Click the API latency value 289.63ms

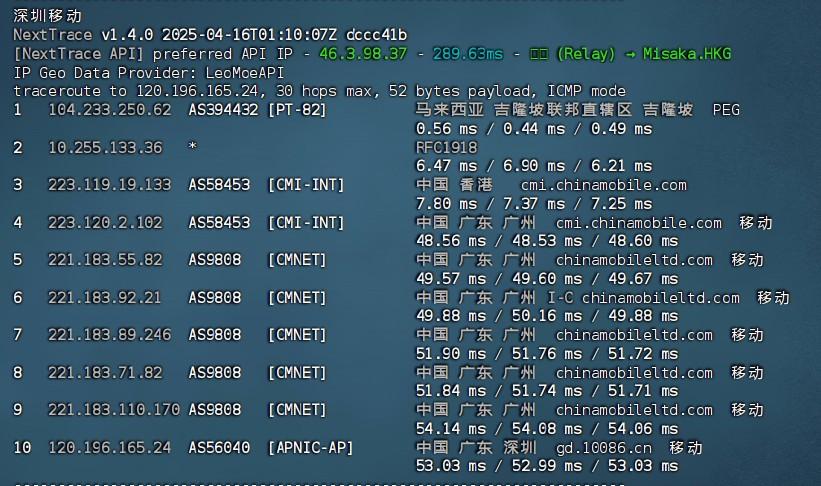click(468, 54)
